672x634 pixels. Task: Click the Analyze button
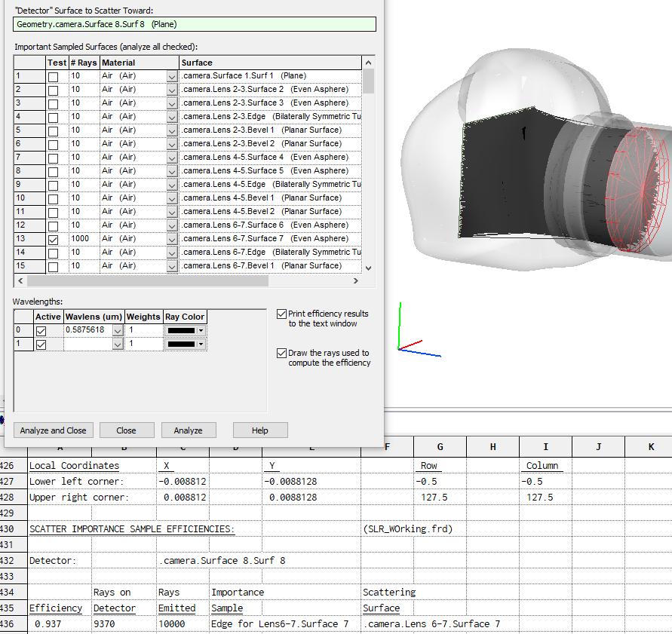coord(188,430)
